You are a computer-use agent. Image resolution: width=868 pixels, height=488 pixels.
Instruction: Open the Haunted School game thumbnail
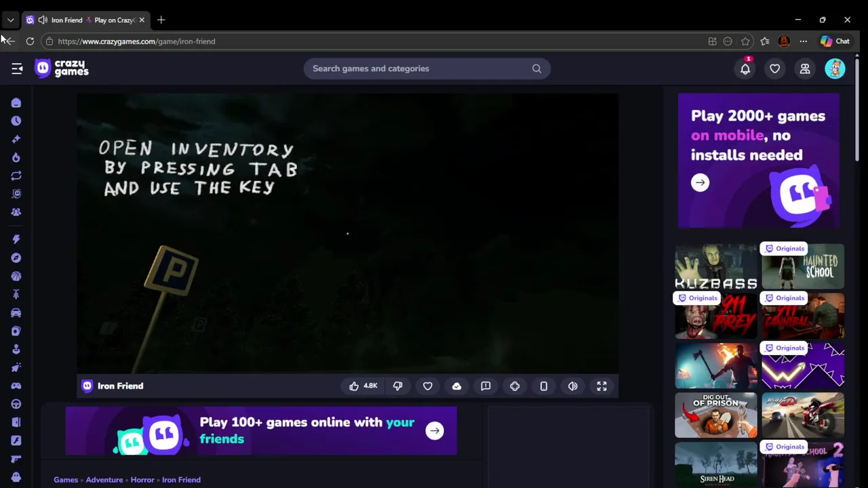tap(803, 266)
